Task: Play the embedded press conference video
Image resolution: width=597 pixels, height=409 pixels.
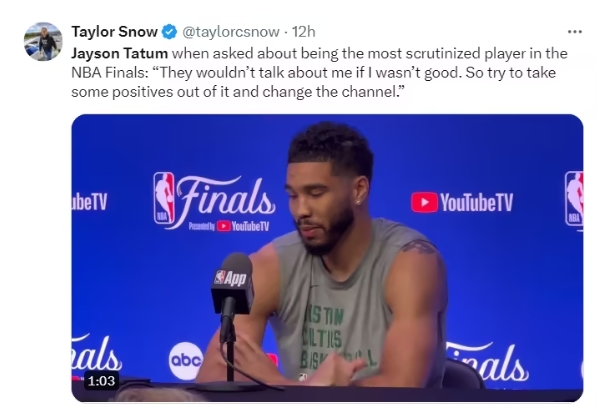Action: click(327, 257)
